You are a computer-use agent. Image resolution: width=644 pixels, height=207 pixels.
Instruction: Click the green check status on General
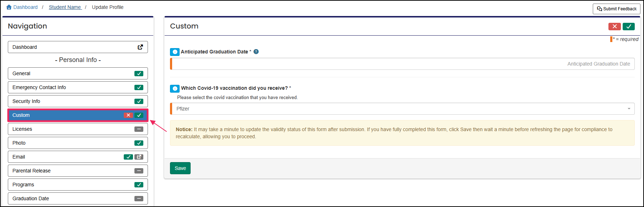point(139,73)
